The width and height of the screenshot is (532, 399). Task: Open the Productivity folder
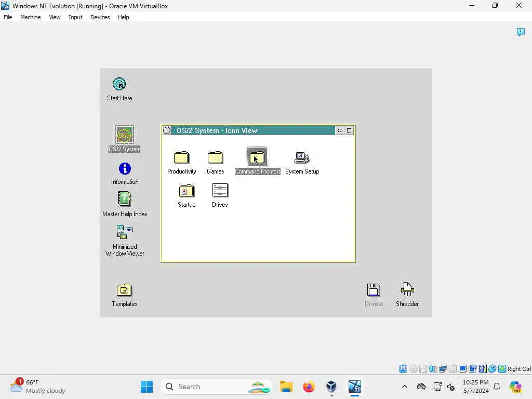pyautogui.click(x=181, y=157)
